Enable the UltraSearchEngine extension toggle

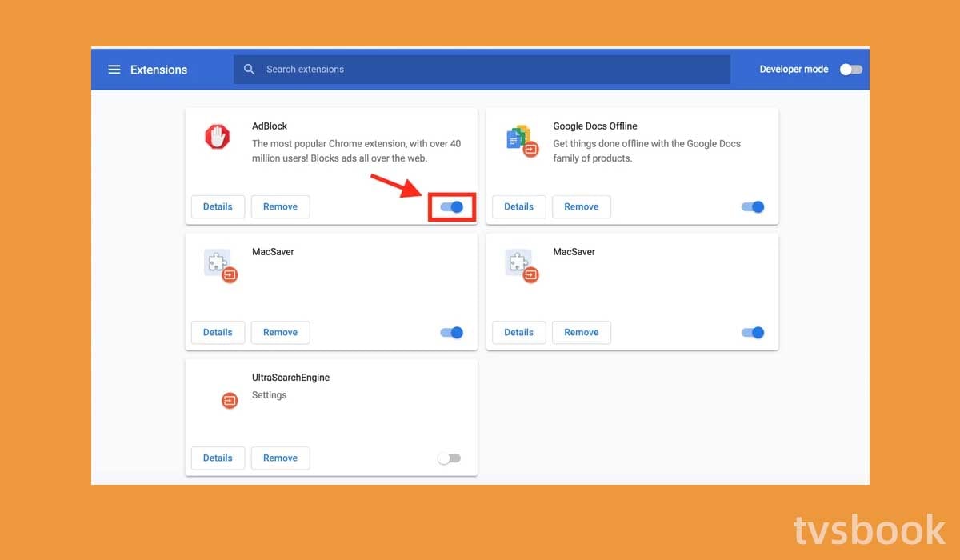pyautogui.click(x=450, y=458)
